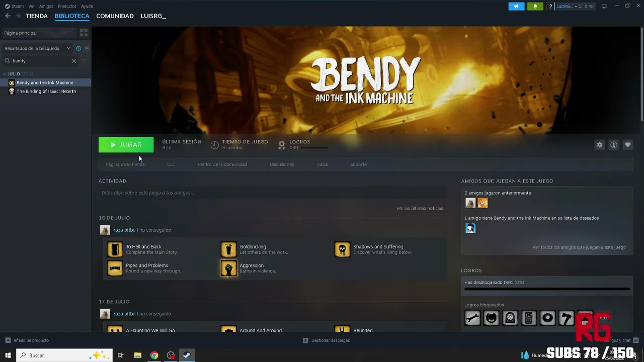The width and height of the screenshot is (644, 362).
Task: Open game settings gear
Action: (x=600, y=145)
